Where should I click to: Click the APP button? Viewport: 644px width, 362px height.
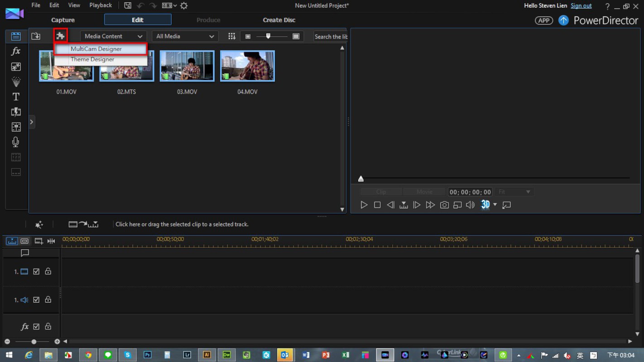click(x=544, y=20)
